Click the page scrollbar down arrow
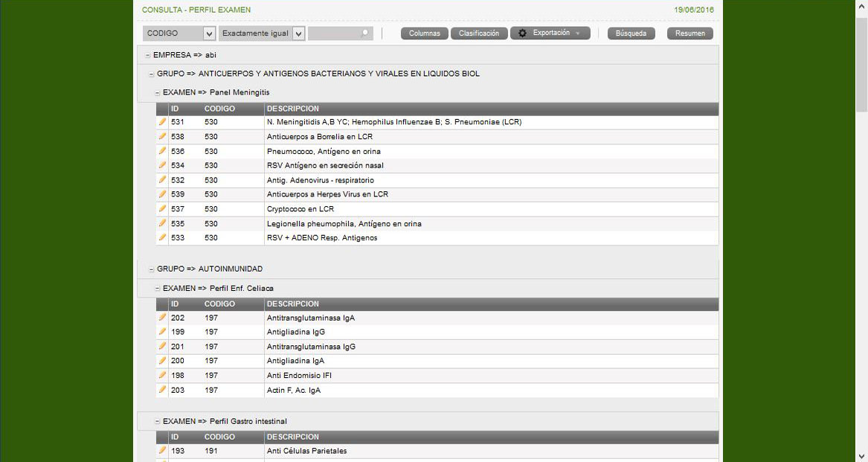Image resolution: width=868 pixels, height=462 pixels. pyautogui.click(x=862, y=456)
